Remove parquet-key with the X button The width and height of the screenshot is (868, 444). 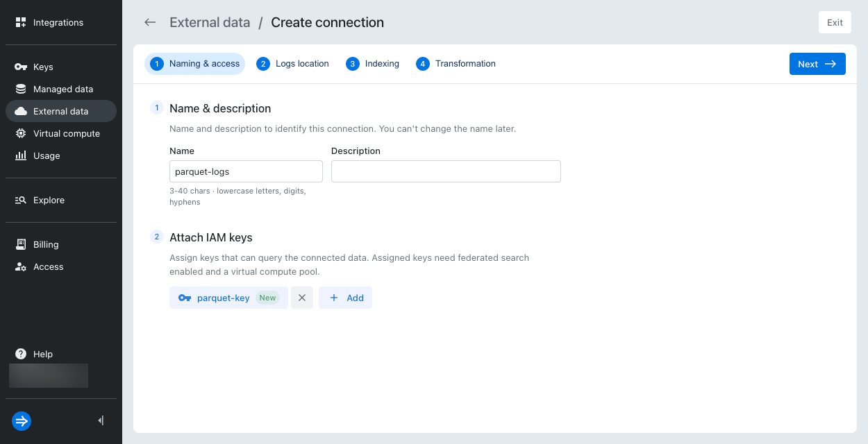302,298
